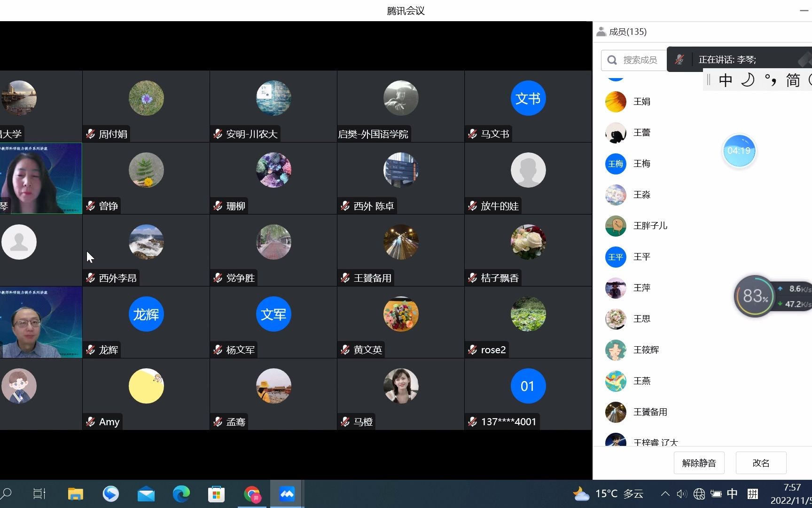Select member 王梅 in the list
Screen dimensions: 812x508
tap(702, 164)
